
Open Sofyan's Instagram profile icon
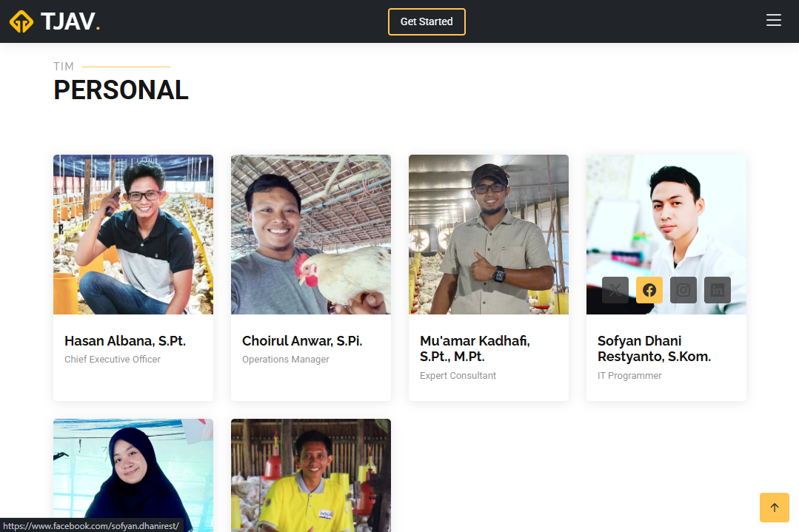(683, 290)
